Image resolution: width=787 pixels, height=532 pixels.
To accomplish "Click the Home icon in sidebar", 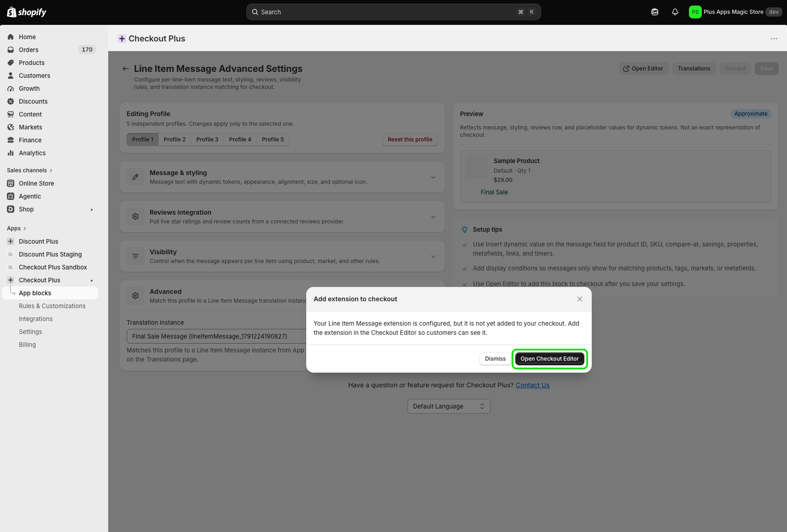I will [11, 37].
